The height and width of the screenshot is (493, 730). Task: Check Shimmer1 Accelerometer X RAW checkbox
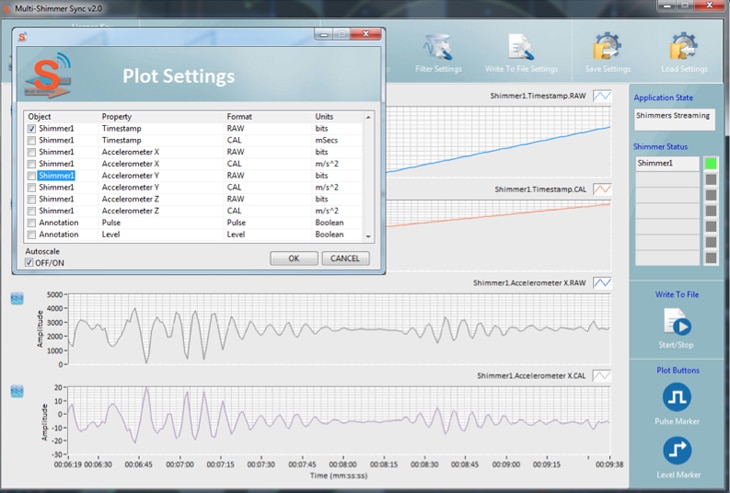[x=31, y=152]
